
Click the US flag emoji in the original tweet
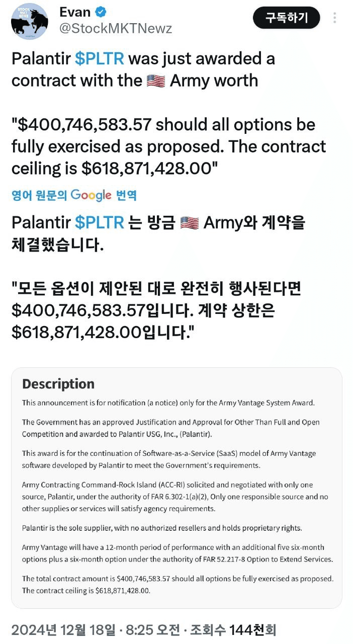156,81
